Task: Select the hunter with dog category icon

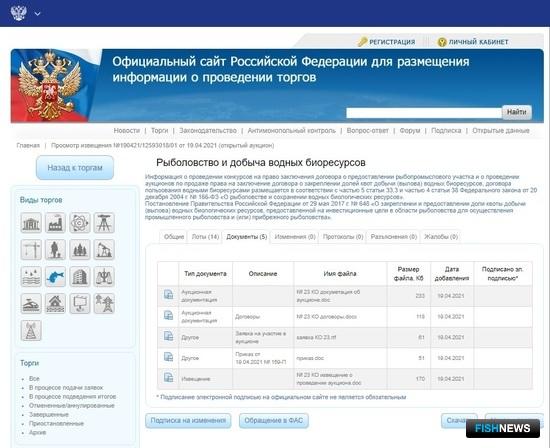Action: (55, 250)
